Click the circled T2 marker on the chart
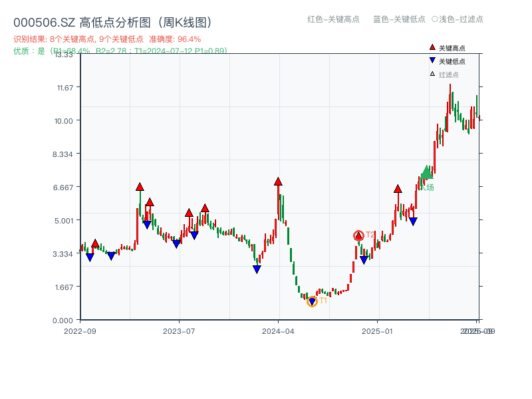532x399 pixels. pyautogui.click(x=358, y=234)
